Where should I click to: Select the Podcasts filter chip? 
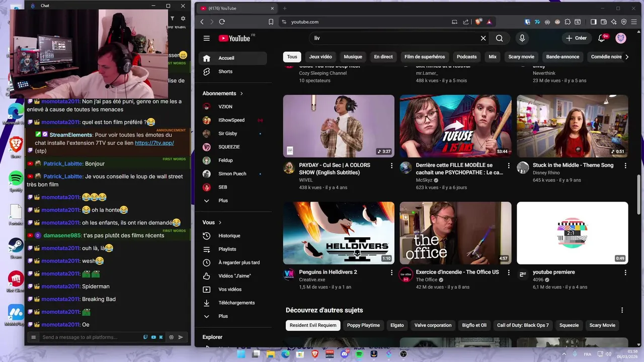point(467,57)
